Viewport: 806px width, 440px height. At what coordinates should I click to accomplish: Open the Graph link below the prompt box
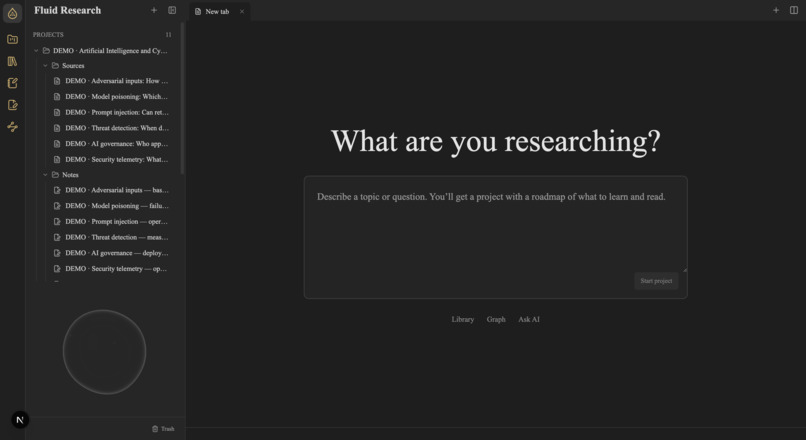coord(496,319)
